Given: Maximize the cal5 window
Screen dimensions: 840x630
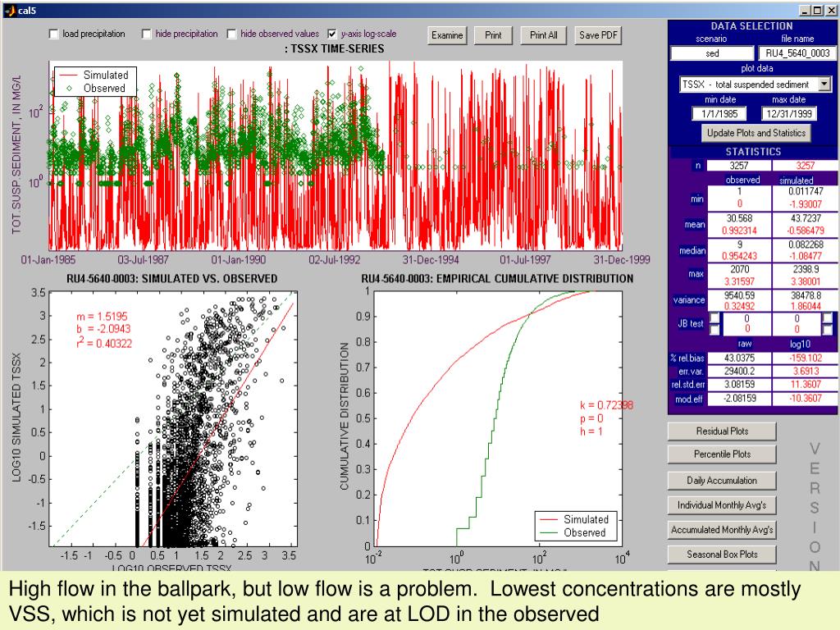Looking at the screenshot, I should click(817, 10).
